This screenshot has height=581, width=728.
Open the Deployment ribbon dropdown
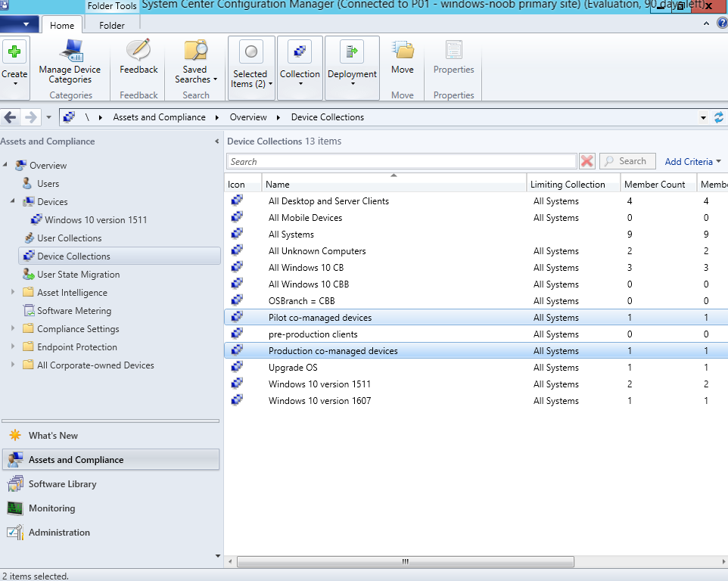point(352,68)
